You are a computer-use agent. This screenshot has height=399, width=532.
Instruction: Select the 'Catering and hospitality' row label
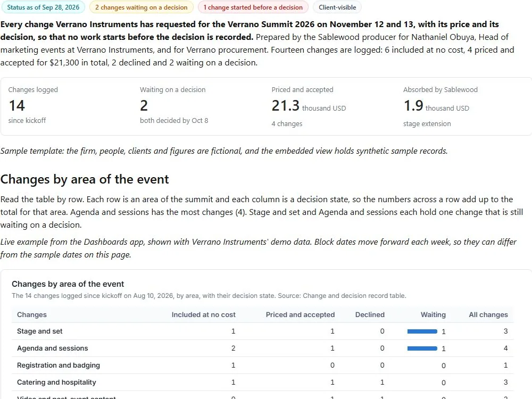coord(56,382)
